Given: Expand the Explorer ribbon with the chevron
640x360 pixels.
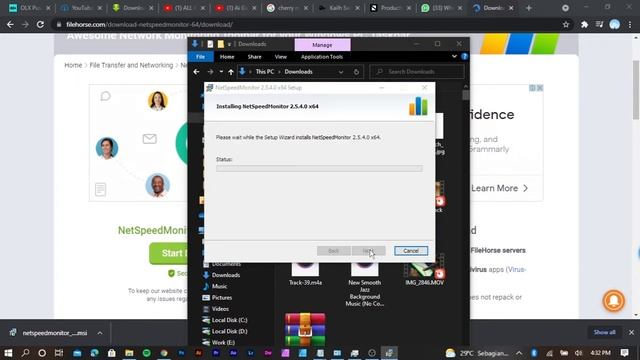Looking at the screenshot, I should (454, 56).
